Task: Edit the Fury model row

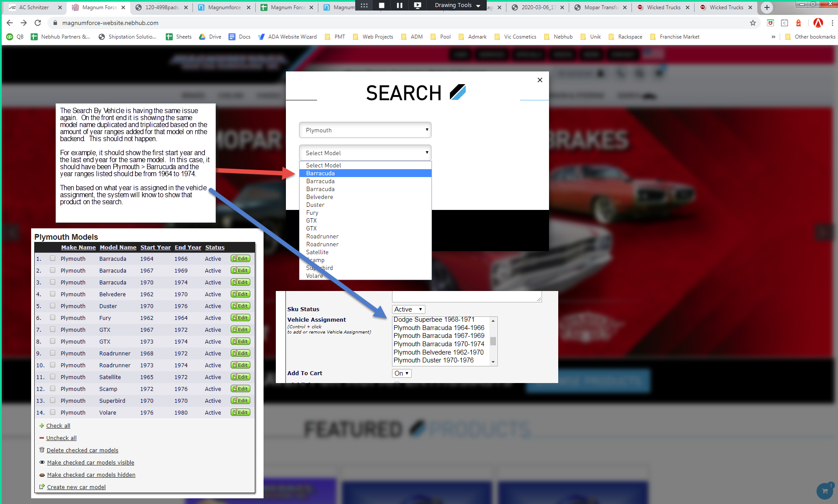Action: pos(240,318)
